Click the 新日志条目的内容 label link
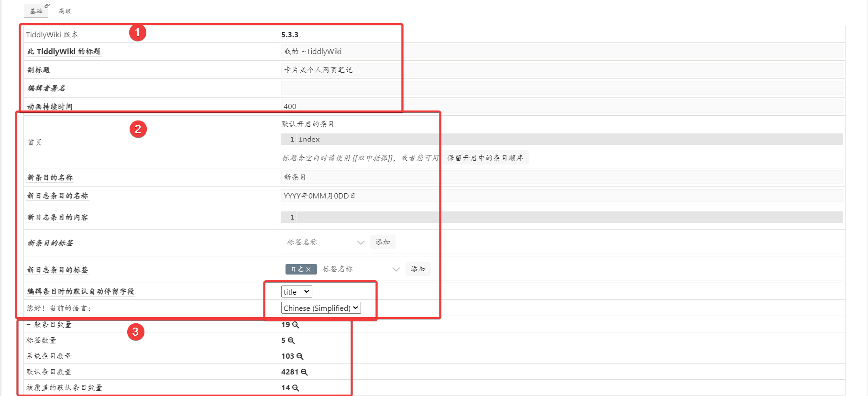The width and height of the screenshot is (868, 396). 57,217
